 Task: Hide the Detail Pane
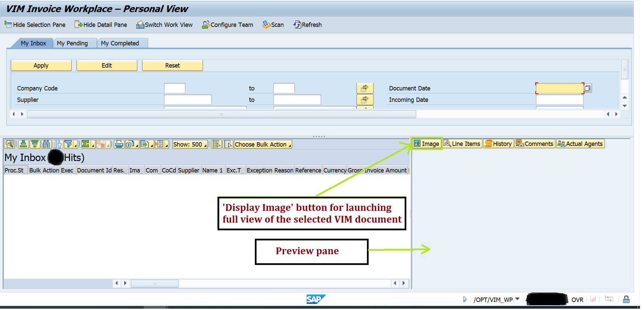click(101, 25)
